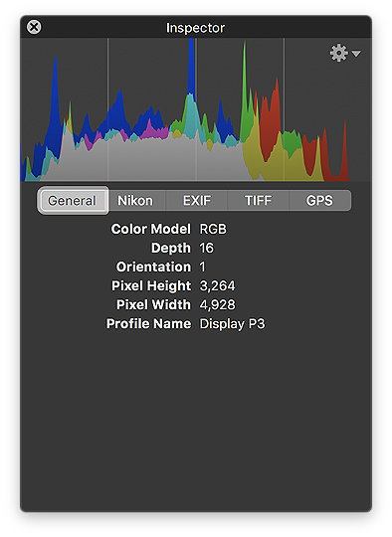
Task: Click the Color Model value RGB
Action: pos(213,229)
